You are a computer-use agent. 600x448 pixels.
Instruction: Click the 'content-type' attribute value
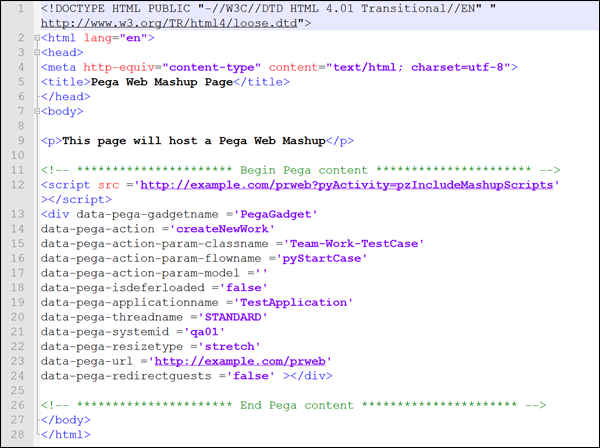pyautogui.click(x=212, y=67)
